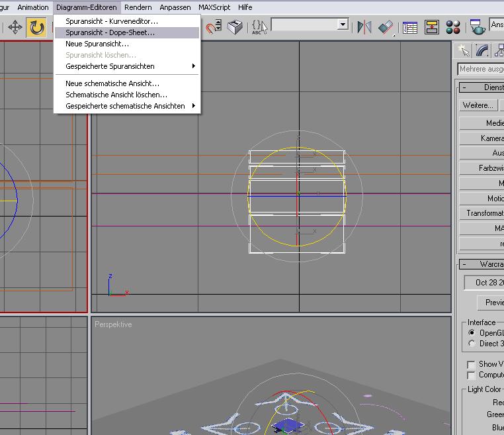Select the Move tool icon
The image size is (504, 435).
click(15, 27)
